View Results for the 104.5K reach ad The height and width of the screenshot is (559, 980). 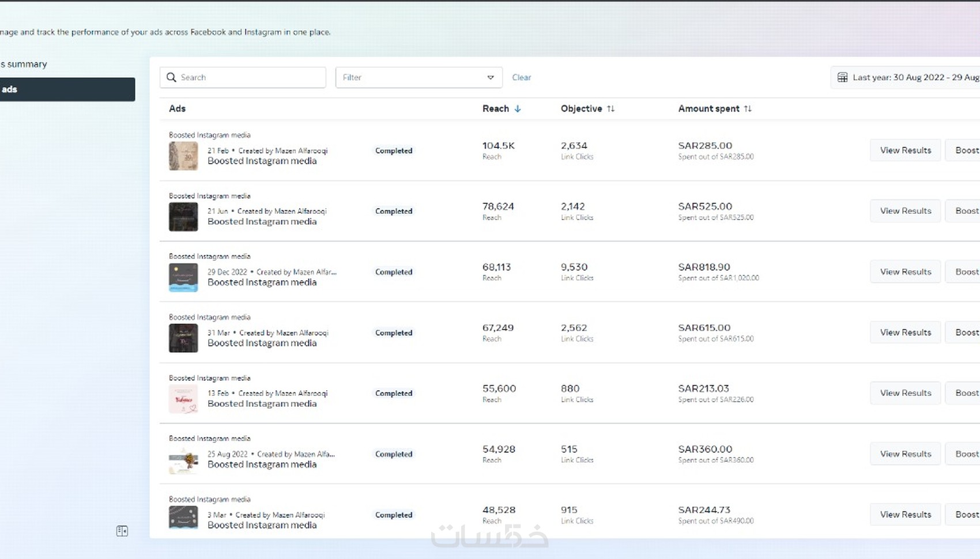[x=905, y=150]
